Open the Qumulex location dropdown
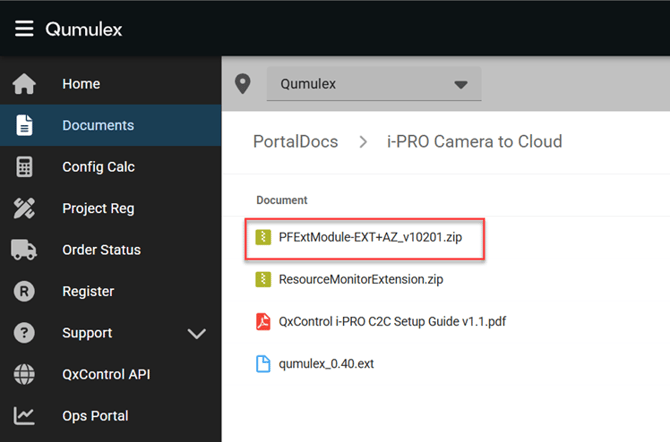The width and height of the screenshot is (670, 442). (x=373, y=85)
